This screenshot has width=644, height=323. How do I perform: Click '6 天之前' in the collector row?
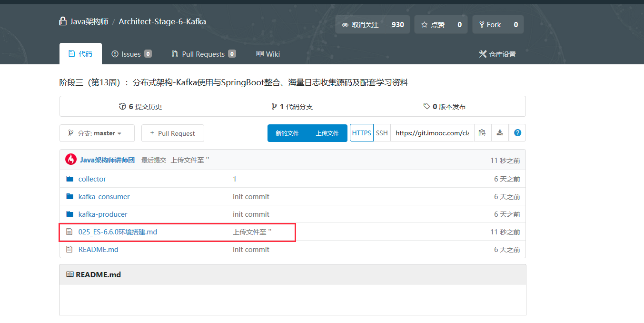[x=507, y=179]
